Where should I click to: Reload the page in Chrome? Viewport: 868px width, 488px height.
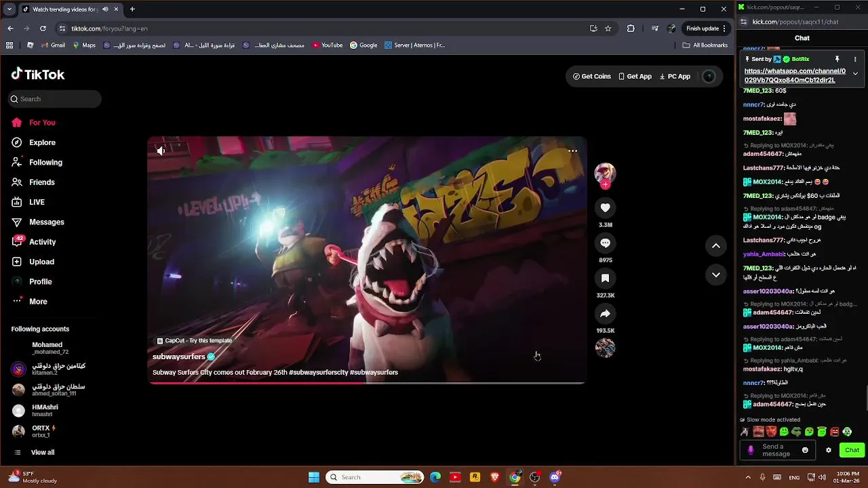click(43, 28)
